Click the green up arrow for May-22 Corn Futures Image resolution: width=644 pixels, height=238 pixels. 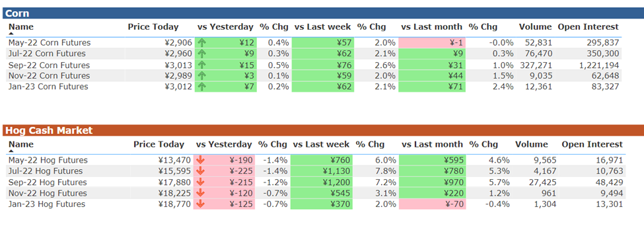pos(201,43)
